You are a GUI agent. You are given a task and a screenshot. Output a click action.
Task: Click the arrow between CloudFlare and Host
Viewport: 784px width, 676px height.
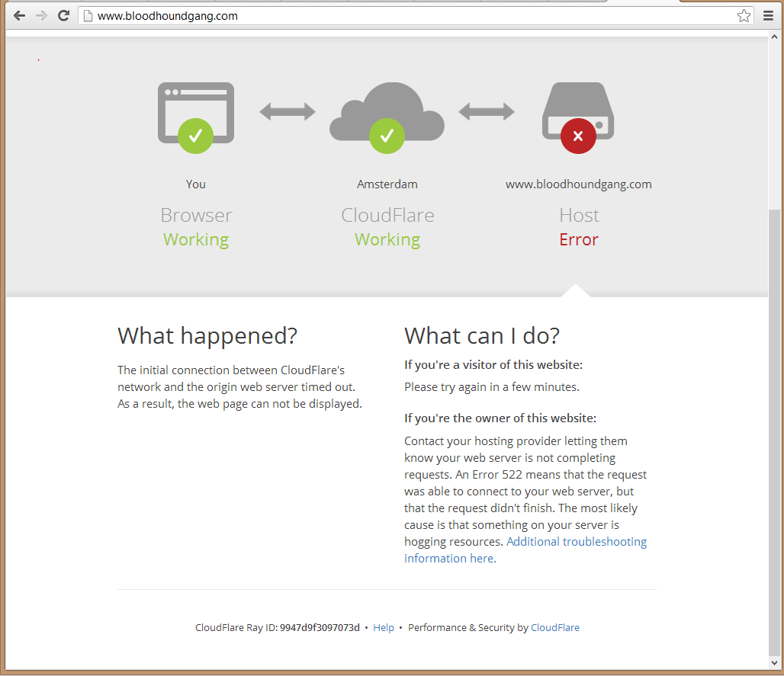(x=487, y=111)
